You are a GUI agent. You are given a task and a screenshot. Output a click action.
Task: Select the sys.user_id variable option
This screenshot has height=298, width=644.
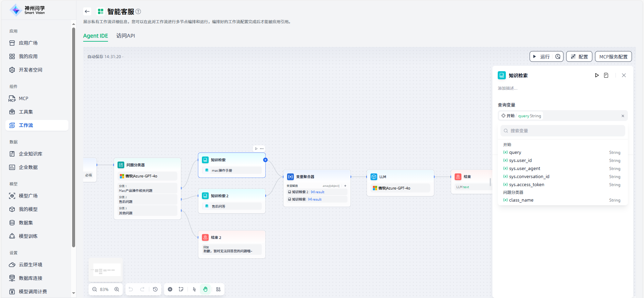coord(520,161)
